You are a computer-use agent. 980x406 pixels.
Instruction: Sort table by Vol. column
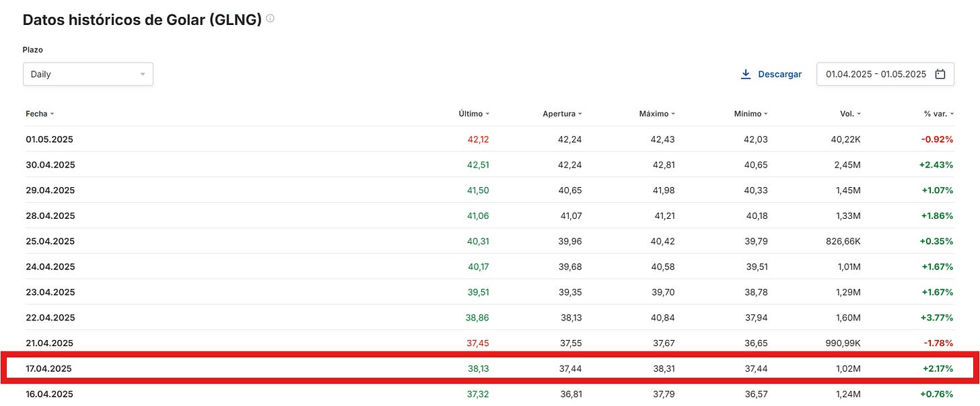[850, 114]
